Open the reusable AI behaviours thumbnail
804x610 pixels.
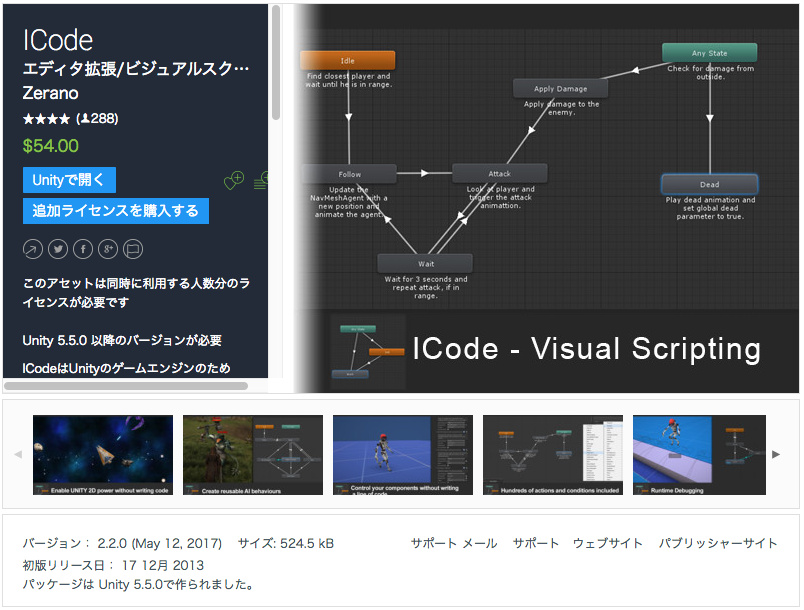click(253, 455)
